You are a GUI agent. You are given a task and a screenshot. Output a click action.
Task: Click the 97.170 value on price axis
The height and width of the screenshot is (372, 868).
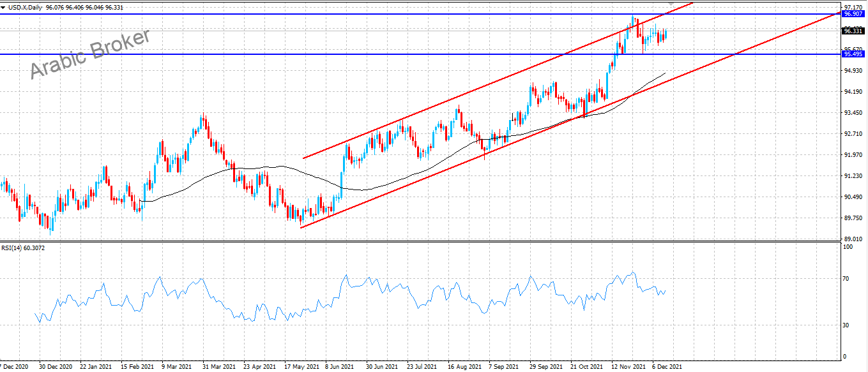853,6
